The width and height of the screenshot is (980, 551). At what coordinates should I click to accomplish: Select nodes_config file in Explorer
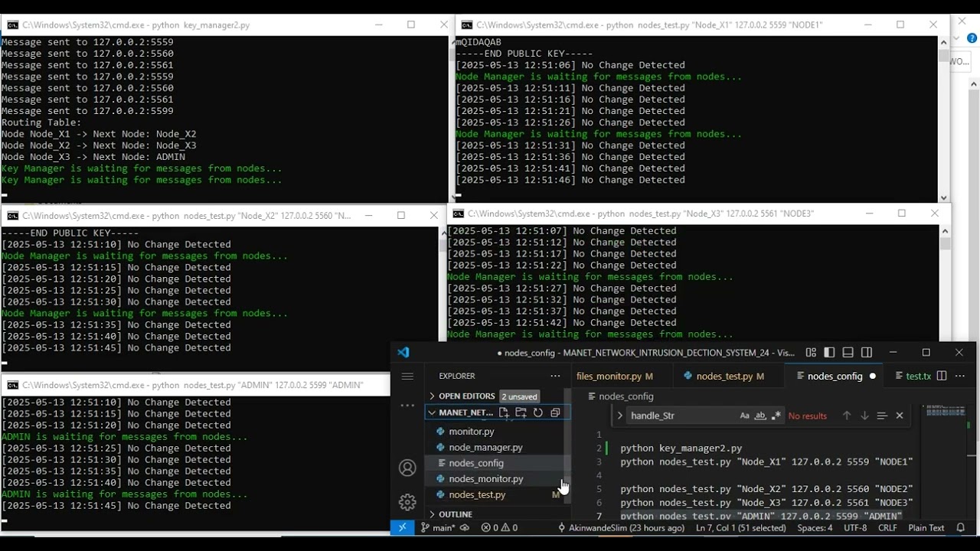495,463
